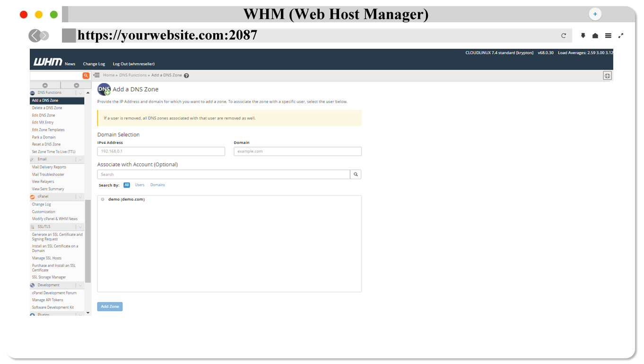Click the collapse-all up arrow in sidebar

pyautogui.click(x=45, y=85)
